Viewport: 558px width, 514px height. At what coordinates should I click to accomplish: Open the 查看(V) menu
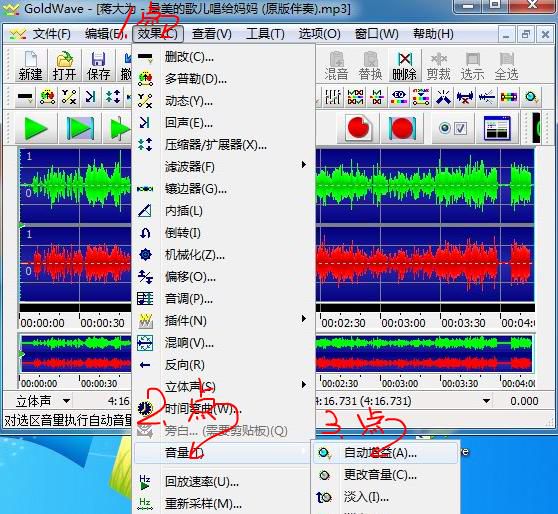212,34
